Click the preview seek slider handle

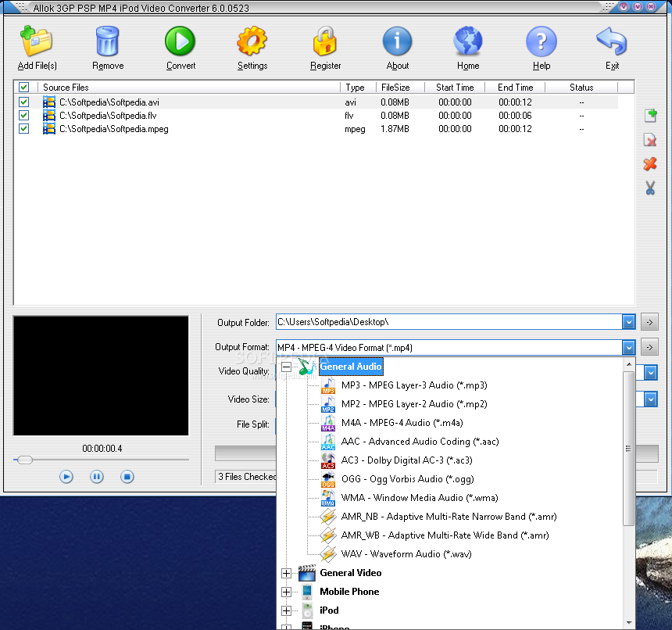[24, 460]
